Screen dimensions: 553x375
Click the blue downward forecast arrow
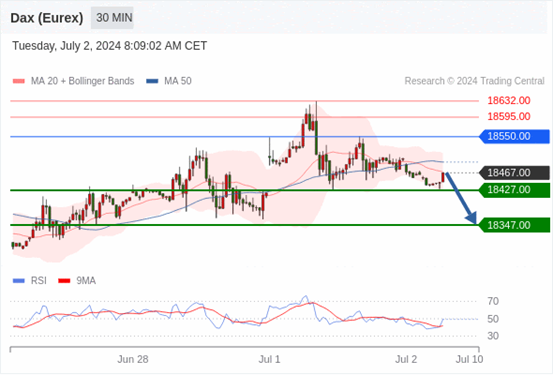pyautogui.click(x=461, y=198)
